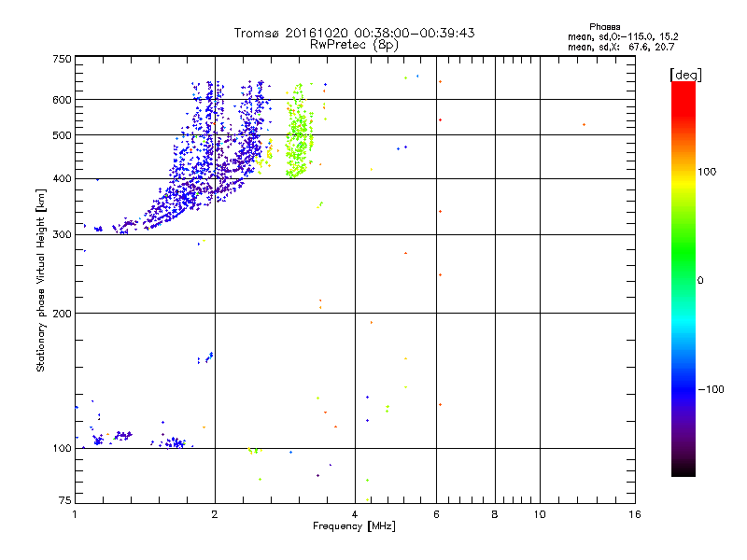The width and height of the screenshot is (747, 560).
Task: Click the y-axis tick label '750'
Action: pyautogui.click(x=62, y=59)
